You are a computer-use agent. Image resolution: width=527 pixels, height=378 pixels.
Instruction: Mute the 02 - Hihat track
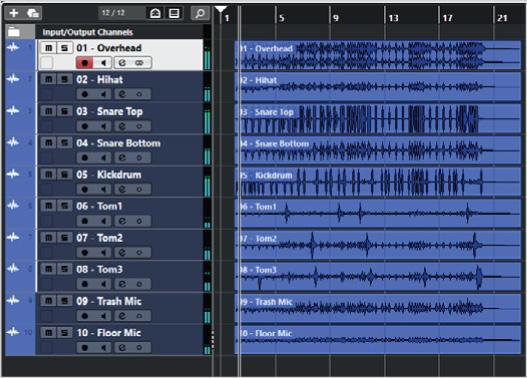[x=48, y=79]
